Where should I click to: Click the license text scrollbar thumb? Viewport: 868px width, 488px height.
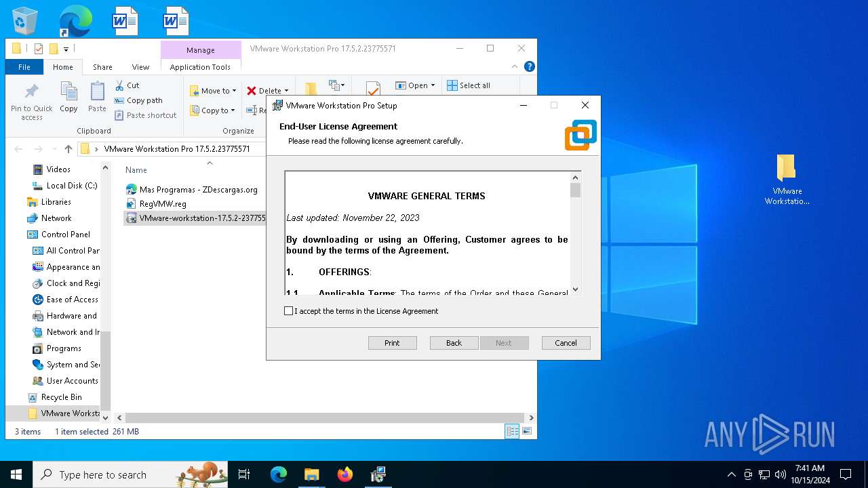[x=576, y=190]
